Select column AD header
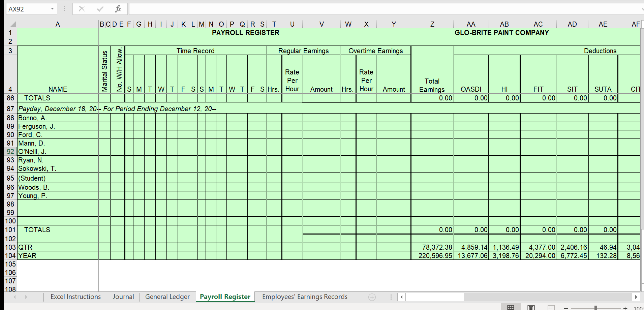Screen dimensions: 644x310 click(572, 24)
